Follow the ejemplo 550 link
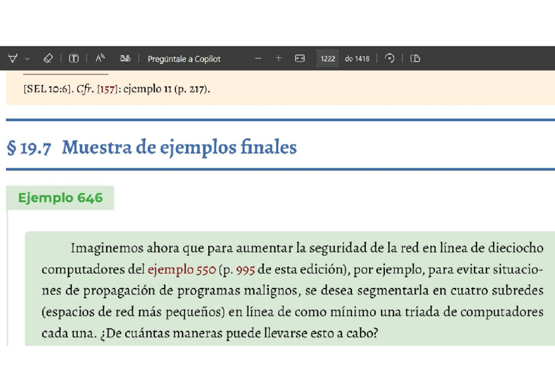Screen dimensions: 555x392 tap(181, 270)
